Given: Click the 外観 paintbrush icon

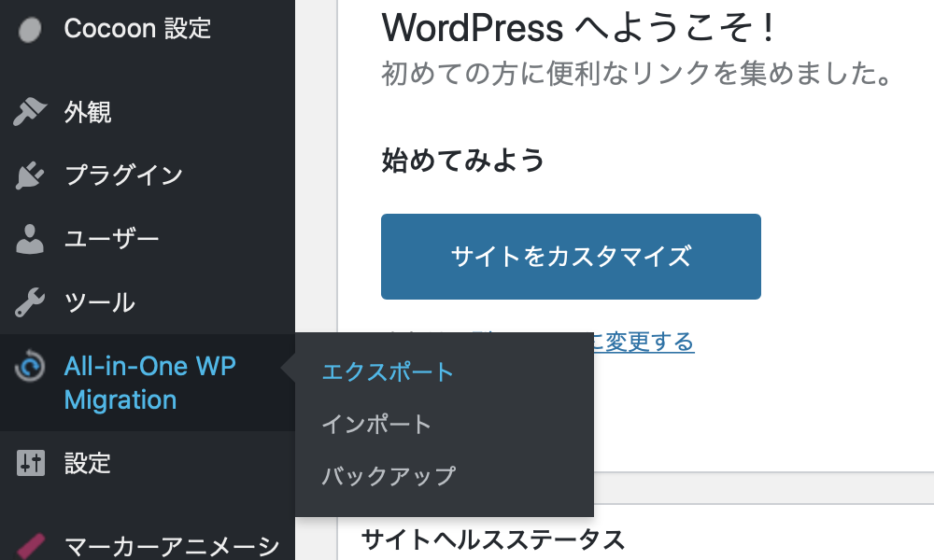Looking at the screenshot, I should pyautogui.click(x=29, y=111).
